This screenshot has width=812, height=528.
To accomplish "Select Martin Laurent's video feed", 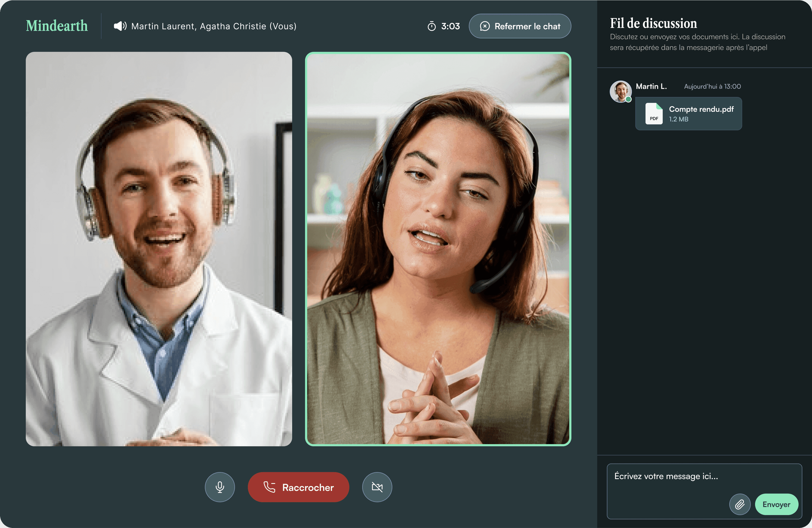I will point(159,249).
